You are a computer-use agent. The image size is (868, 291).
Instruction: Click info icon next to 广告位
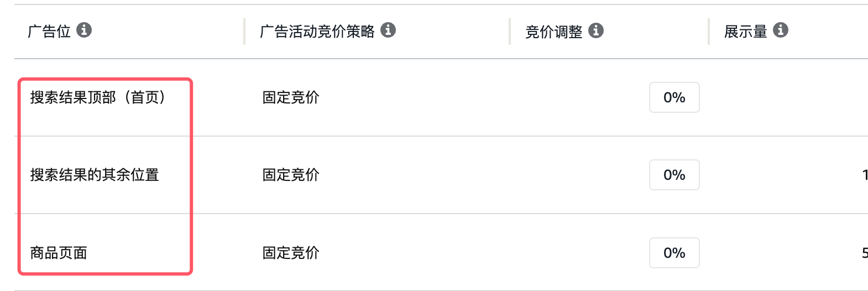84,30
